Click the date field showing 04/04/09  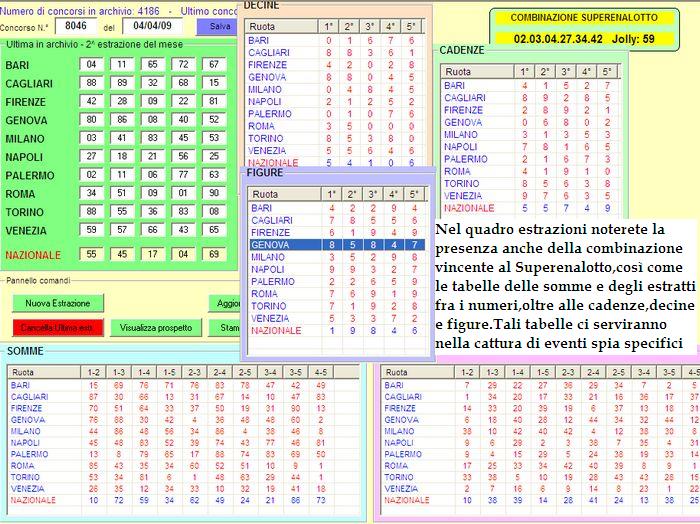(x=152, y=26)
